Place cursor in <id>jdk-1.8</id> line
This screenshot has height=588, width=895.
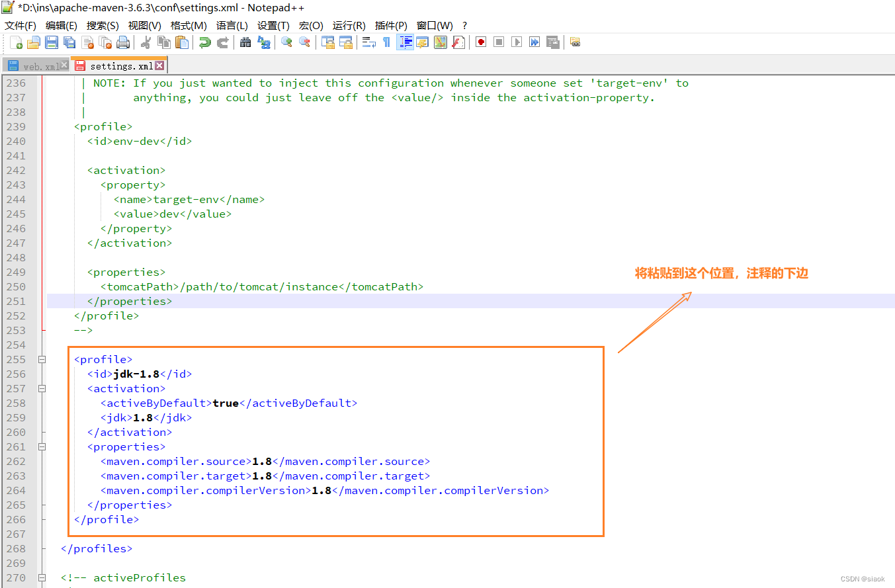[x=140, y=374]
